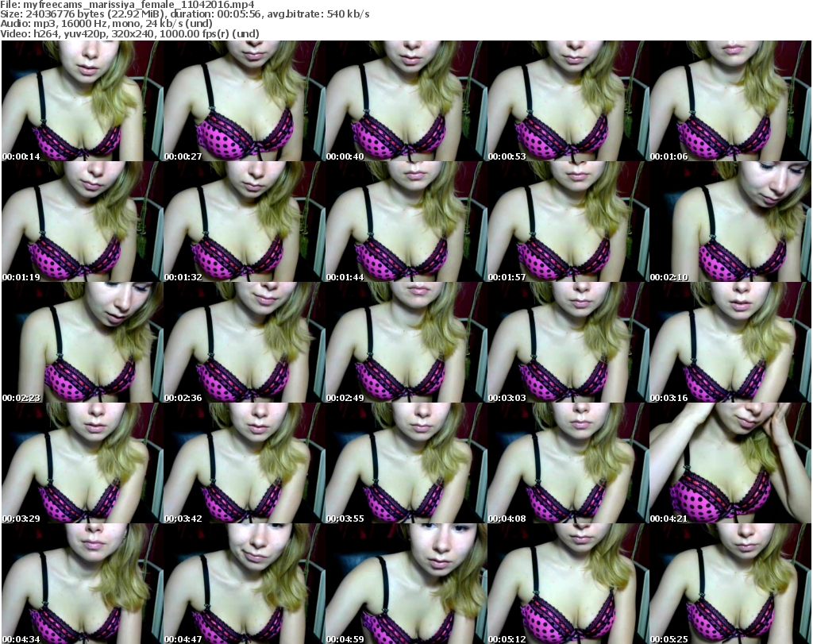813x644 pixels.
Task: Open the thumbnail at 00:03:03
Action: point(568,342)
